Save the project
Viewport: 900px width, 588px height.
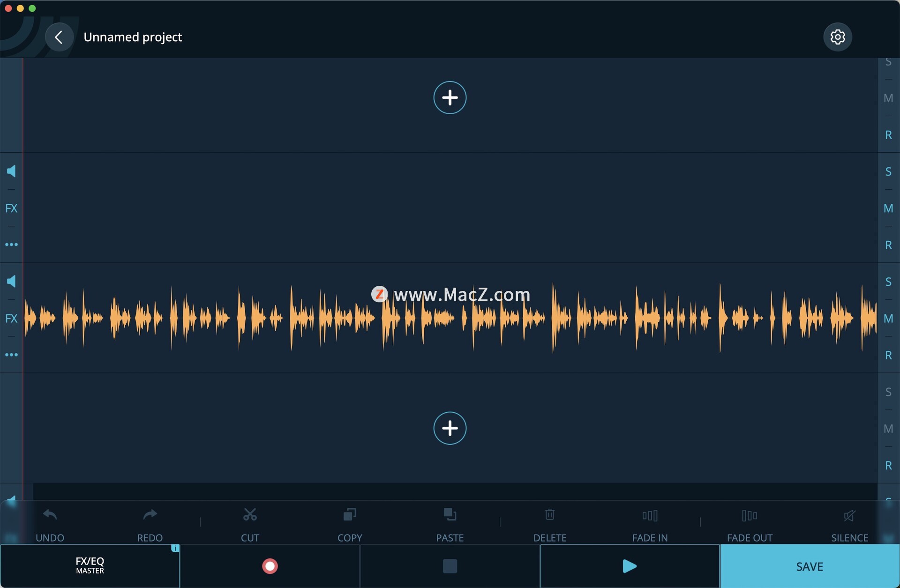(x=810, y=566)
